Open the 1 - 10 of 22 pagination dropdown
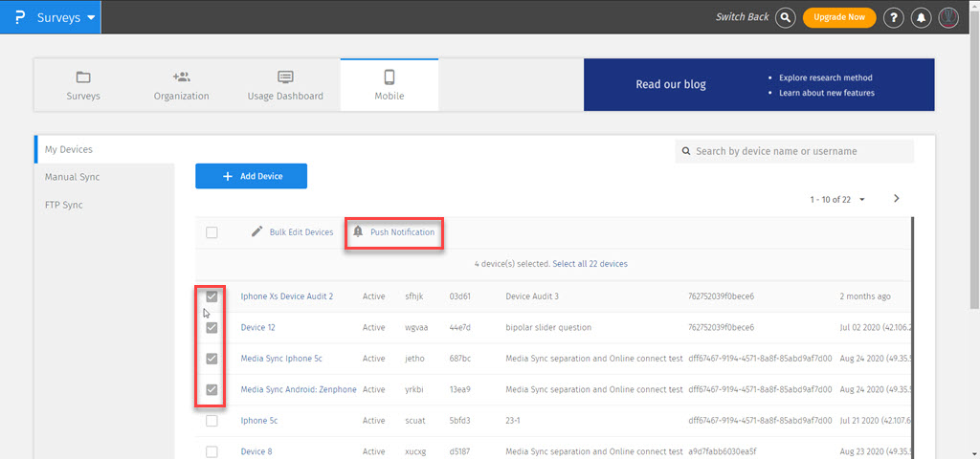This screenshot has width=980, height=460. [x=861, y=200]
